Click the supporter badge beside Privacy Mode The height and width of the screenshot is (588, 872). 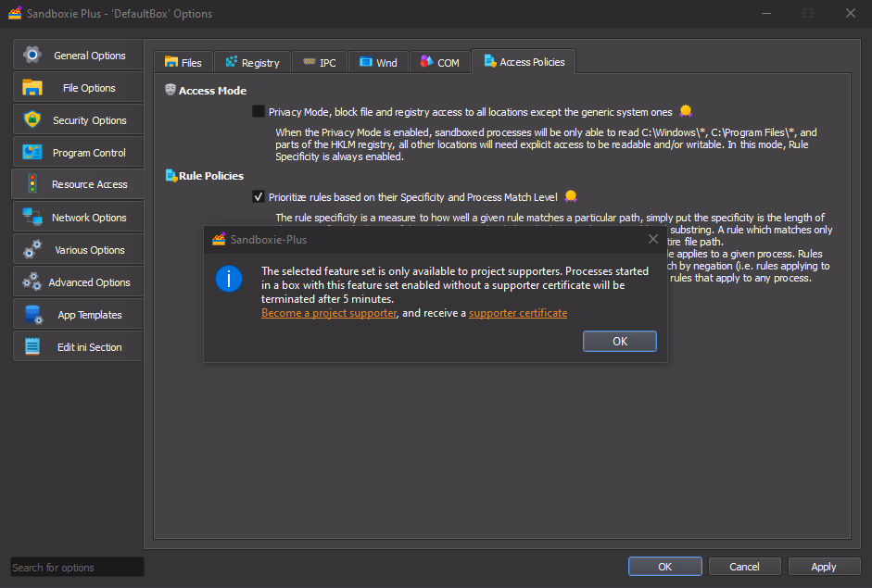point(686,111)
